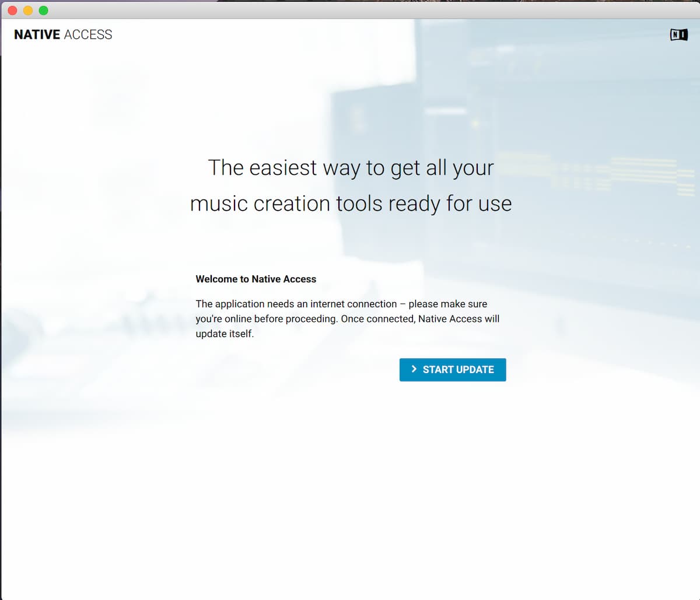Click the internet connection instructions paragraph
Screen dimensions: 700x600
tap(348, 319)
